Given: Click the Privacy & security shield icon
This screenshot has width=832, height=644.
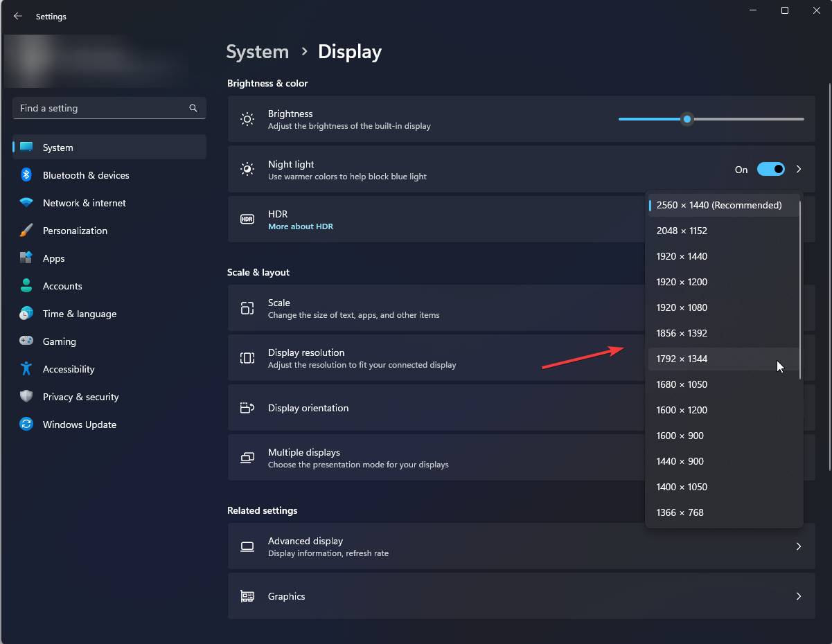Looking at the screenshot, I should pos(26,396).
